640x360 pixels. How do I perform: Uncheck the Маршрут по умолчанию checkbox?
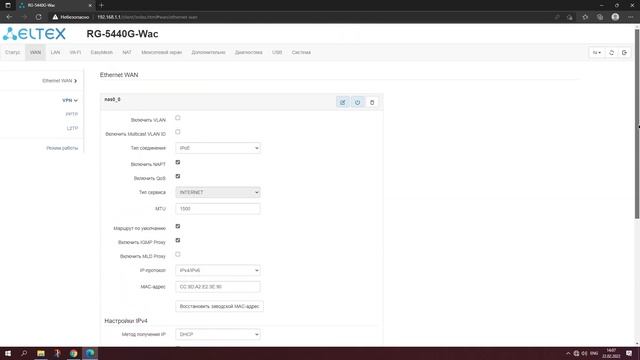tap(178, 226)
